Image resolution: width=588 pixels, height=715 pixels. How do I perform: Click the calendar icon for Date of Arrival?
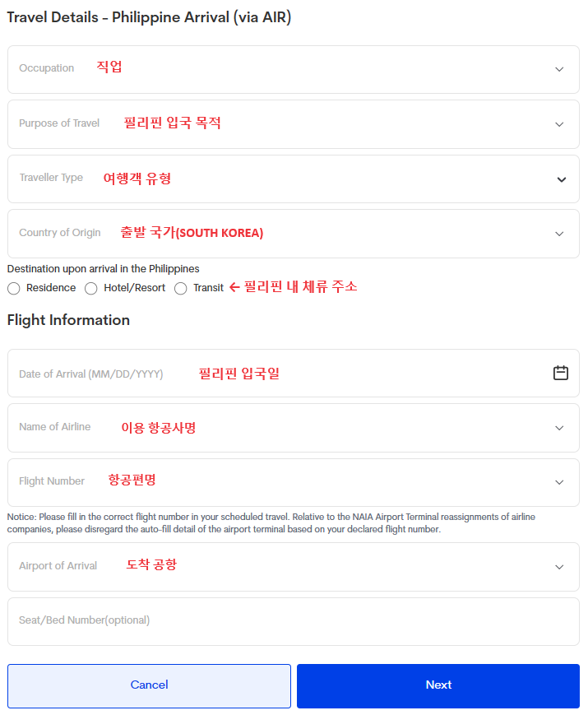561,373
